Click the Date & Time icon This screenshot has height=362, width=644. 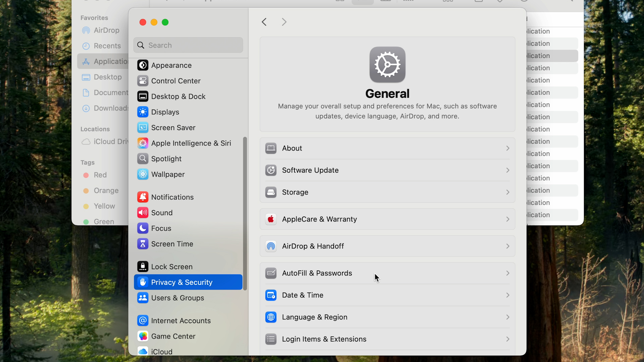pos(271,295)
